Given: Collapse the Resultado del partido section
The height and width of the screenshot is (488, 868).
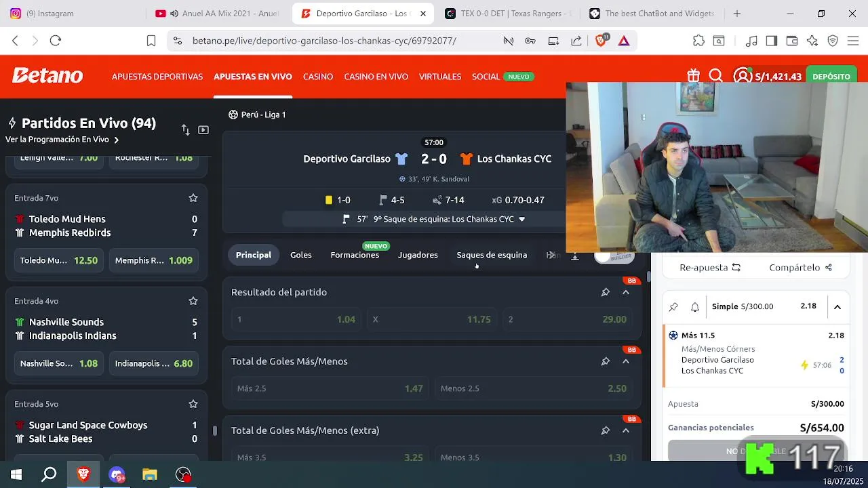Looking at the screenshot, I should [626, 292].
